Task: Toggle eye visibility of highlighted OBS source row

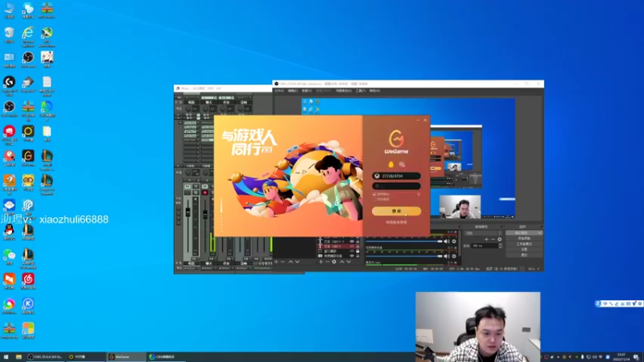Action: pos(352,246)
